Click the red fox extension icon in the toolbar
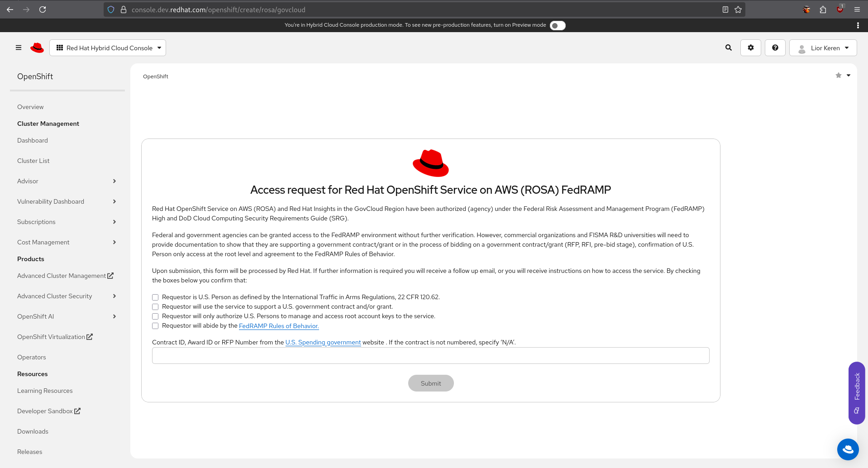 click(806, 10)
